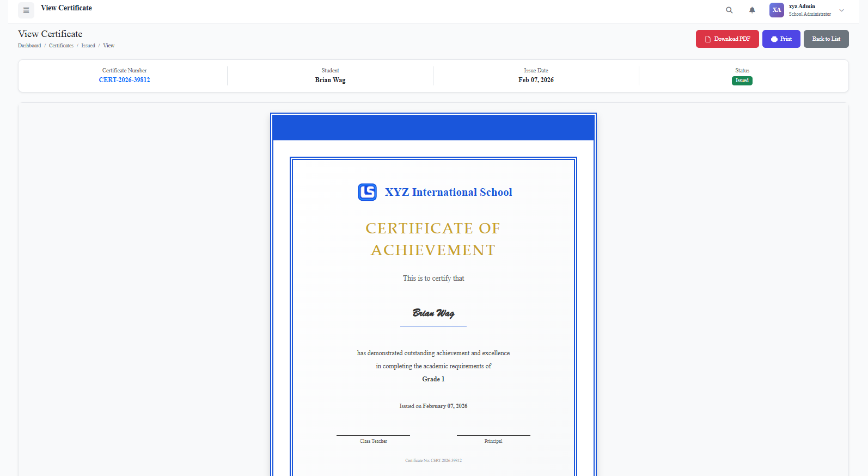Open the search icon in header
Viewport: 868px width, 476px height.
(729, 10)
